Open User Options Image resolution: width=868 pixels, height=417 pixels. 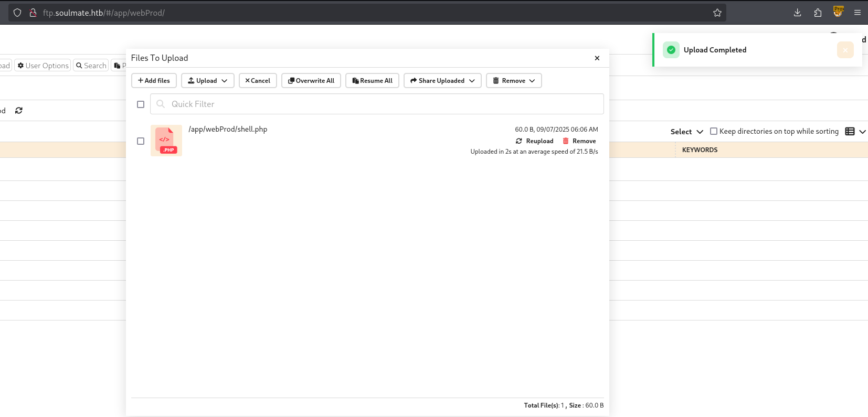[x=43, y=66]
